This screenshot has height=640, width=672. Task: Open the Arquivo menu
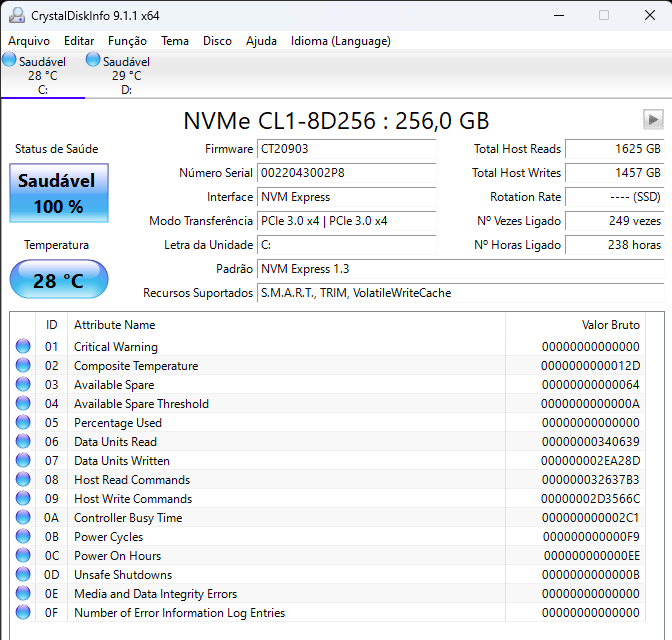click(29, 41)
